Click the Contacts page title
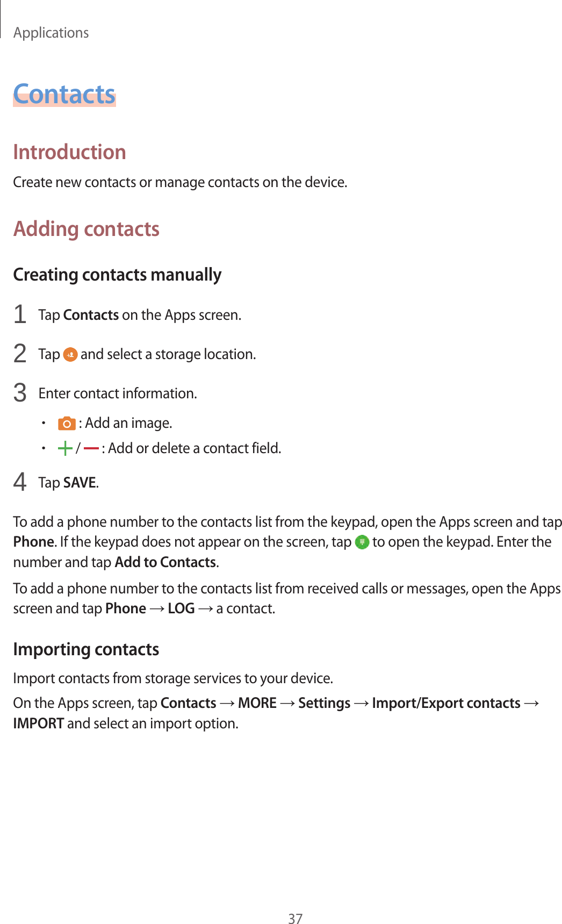The width and height of the screenshot is (562, 924). point(64,95)
